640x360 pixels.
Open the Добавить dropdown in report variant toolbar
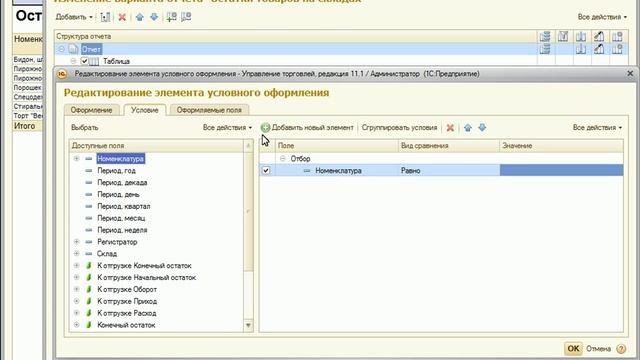74,17
